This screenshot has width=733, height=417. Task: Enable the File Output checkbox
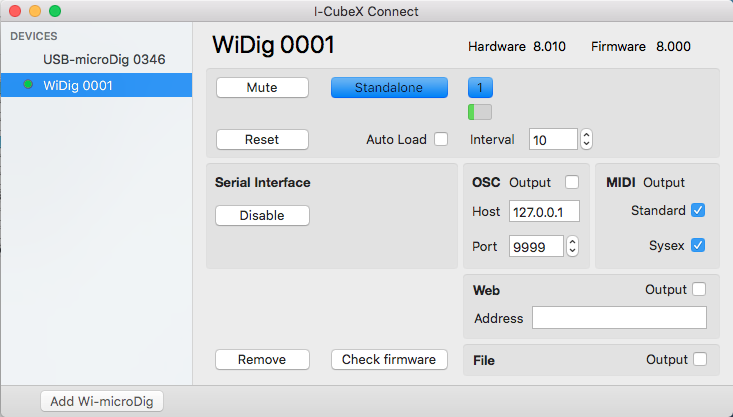point(700,359)
